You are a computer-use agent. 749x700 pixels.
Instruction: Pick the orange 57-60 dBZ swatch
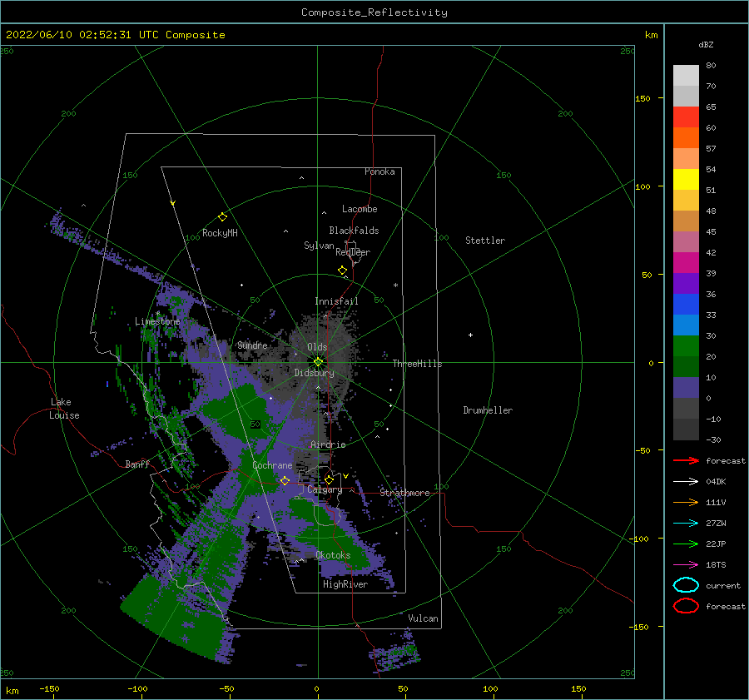pos(686,138)
